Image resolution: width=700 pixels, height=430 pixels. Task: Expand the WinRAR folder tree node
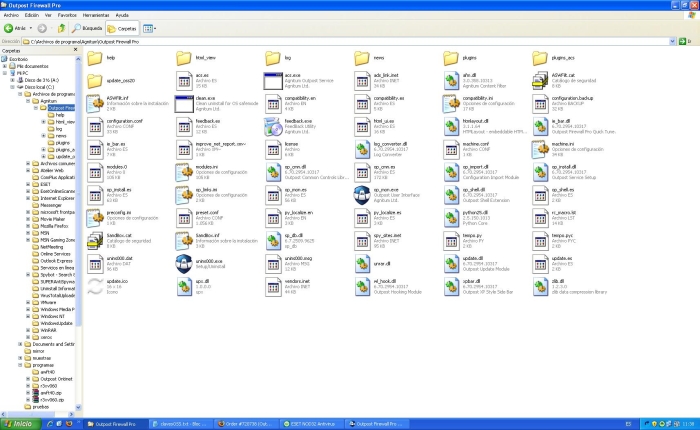[x=28, y=330]
